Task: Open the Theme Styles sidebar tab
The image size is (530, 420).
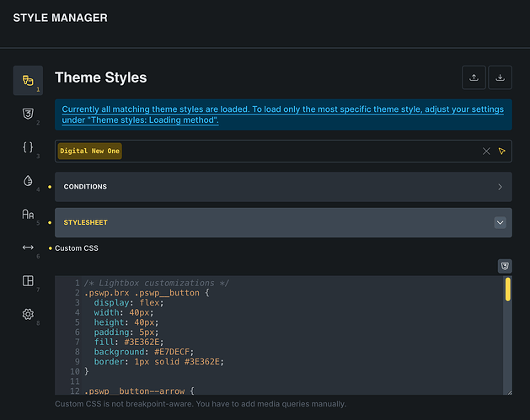Action: tap(28, 80)
